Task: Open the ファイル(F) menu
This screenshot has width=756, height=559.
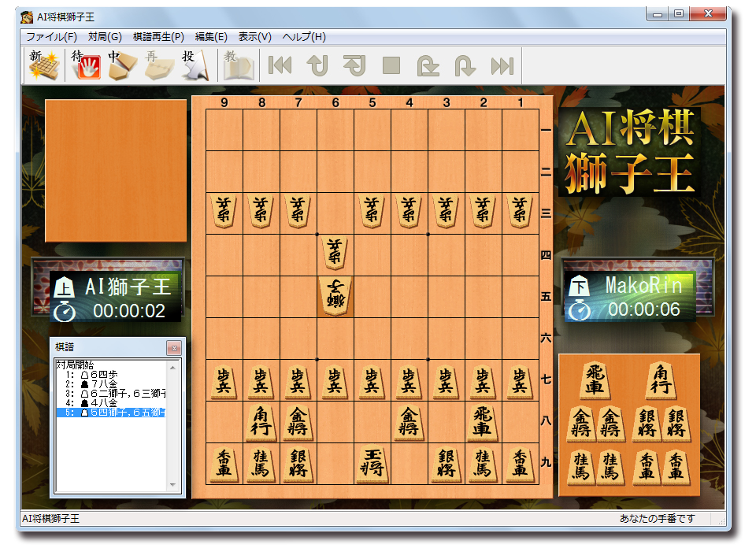Action: point(51,37)
